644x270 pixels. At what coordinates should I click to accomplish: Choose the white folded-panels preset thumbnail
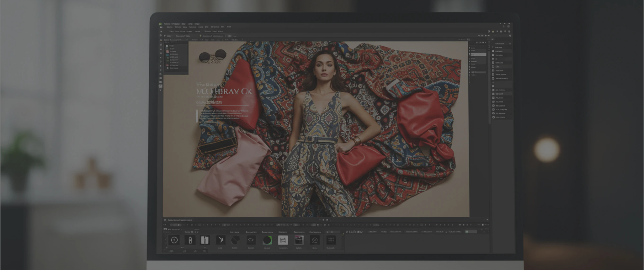pos(205,240)
